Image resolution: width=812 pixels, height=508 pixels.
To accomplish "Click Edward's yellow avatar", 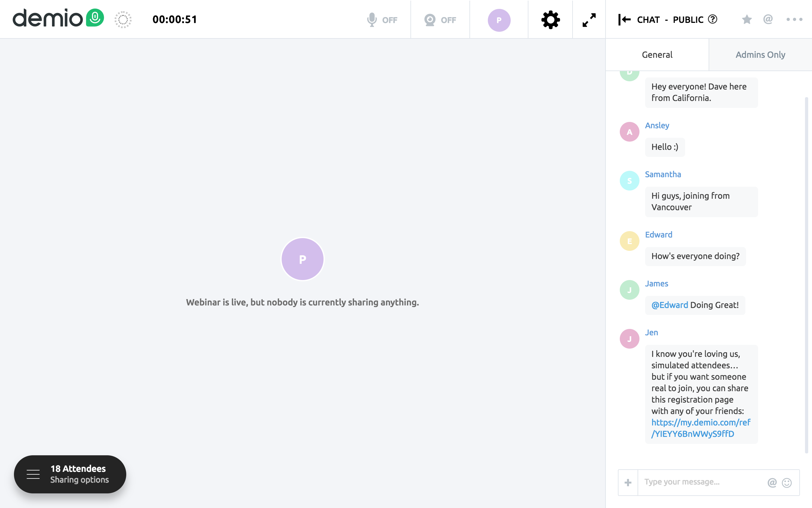I will click(629, 241).
